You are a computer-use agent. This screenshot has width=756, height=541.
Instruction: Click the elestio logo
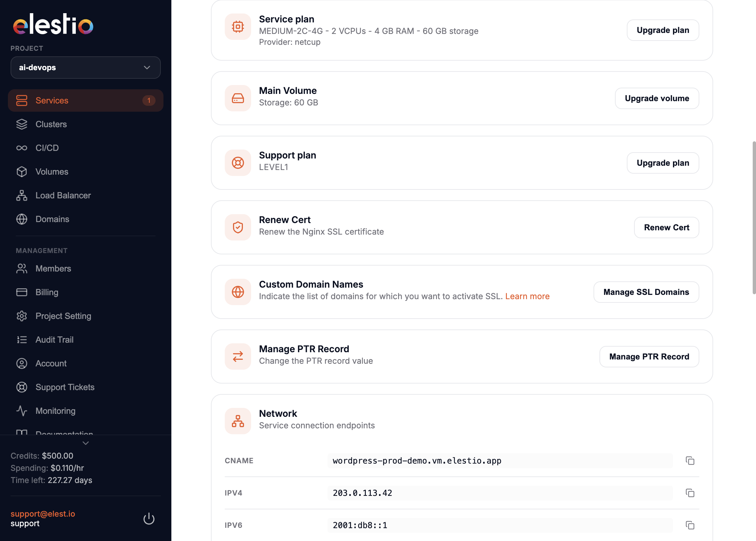coord(53,24)
